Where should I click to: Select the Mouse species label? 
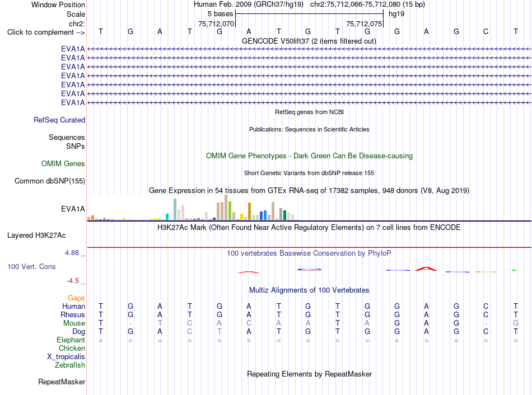74,323
